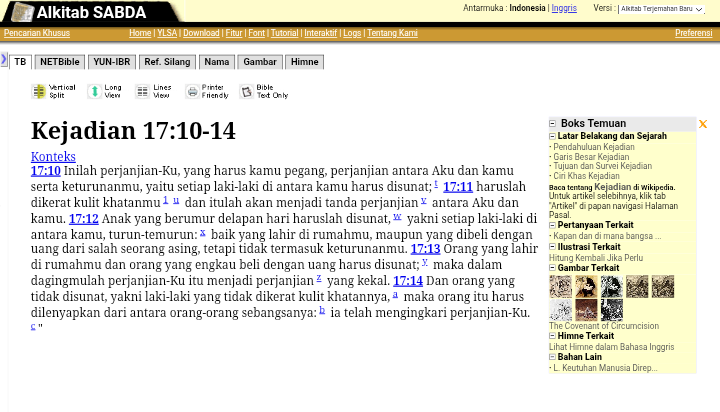Viewport: 720px width, 412px height.
Task: Open verse 17:12 link
Action: click(84, 219)
